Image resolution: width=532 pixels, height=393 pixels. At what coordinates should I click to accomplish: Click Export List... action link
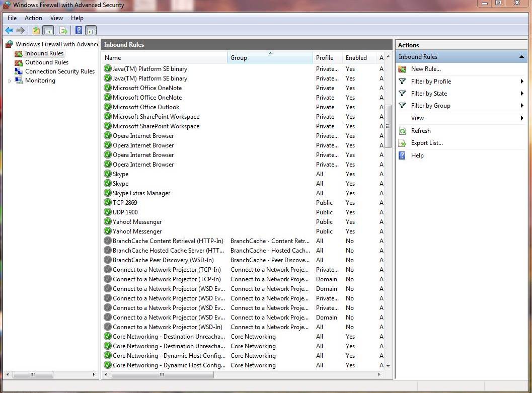(427, 143)
